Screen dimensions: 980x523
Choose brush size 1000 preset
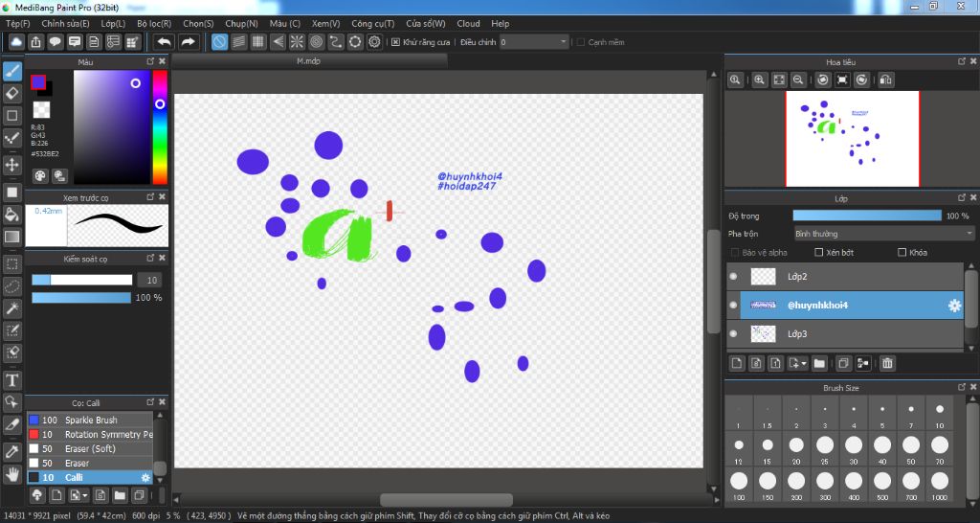pyautogui.click(x=940, y=485)
